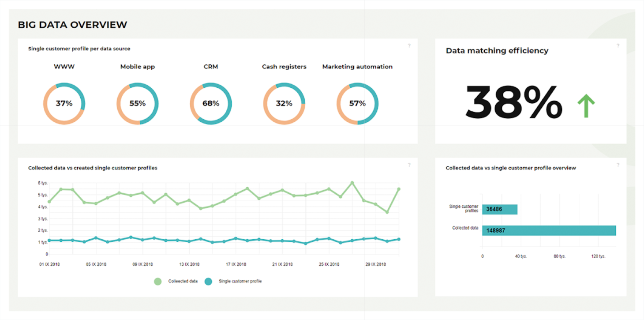Image resolution: width=644 pixels, height=320 pixels.
Task: Click the '29 IX 2018' date on the x-axis
Action: pos(376,264)
